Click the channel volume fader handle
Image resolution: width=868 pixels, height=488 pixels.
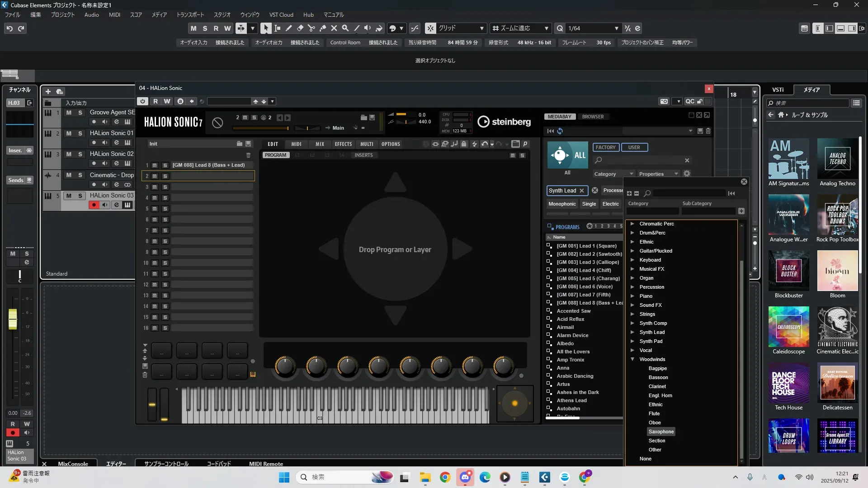(x=13, y=319)
